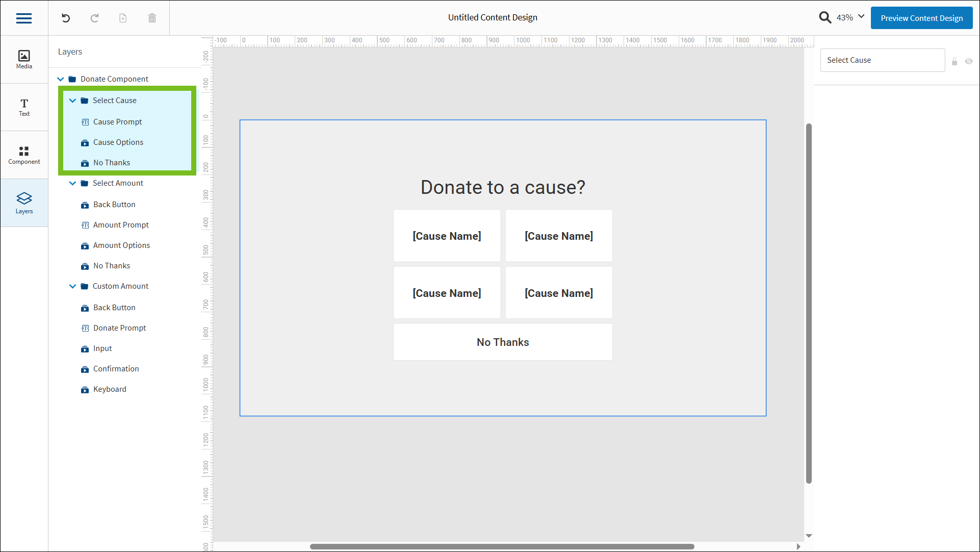Toggle the lock on Select Cause
This screenshot has width=980, height=552.
(x=955, y=61)
